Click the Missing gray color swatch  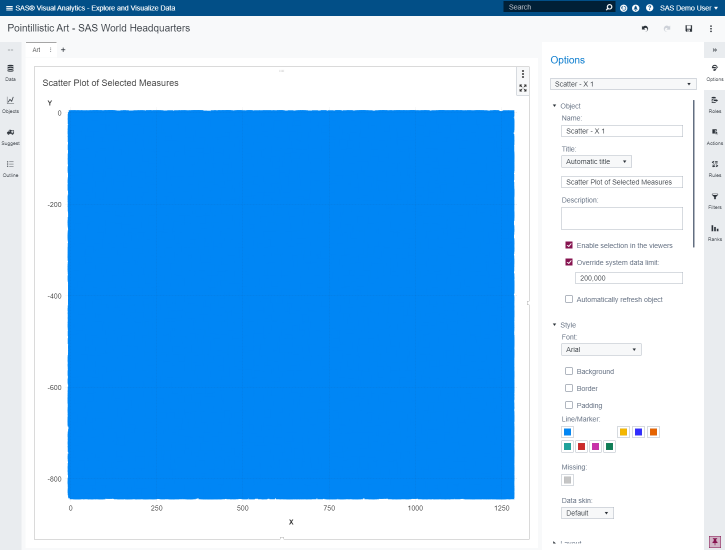(x=567, y=480)
